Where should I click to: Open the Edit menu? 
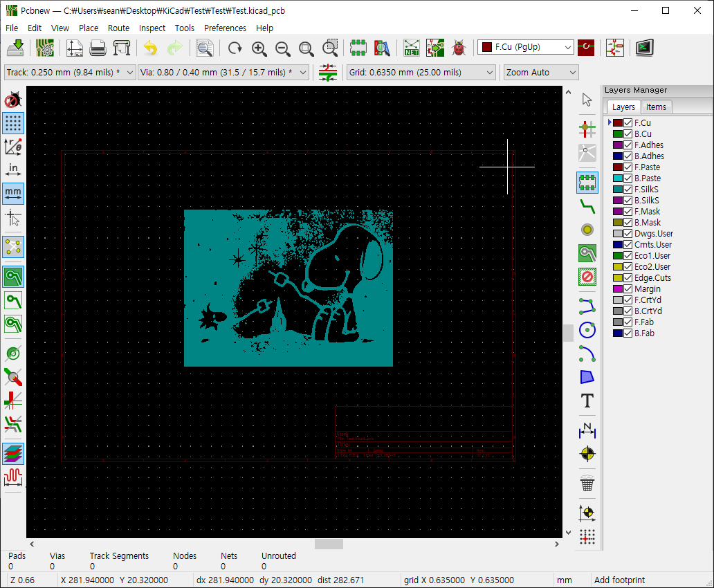tap(35, 28)
